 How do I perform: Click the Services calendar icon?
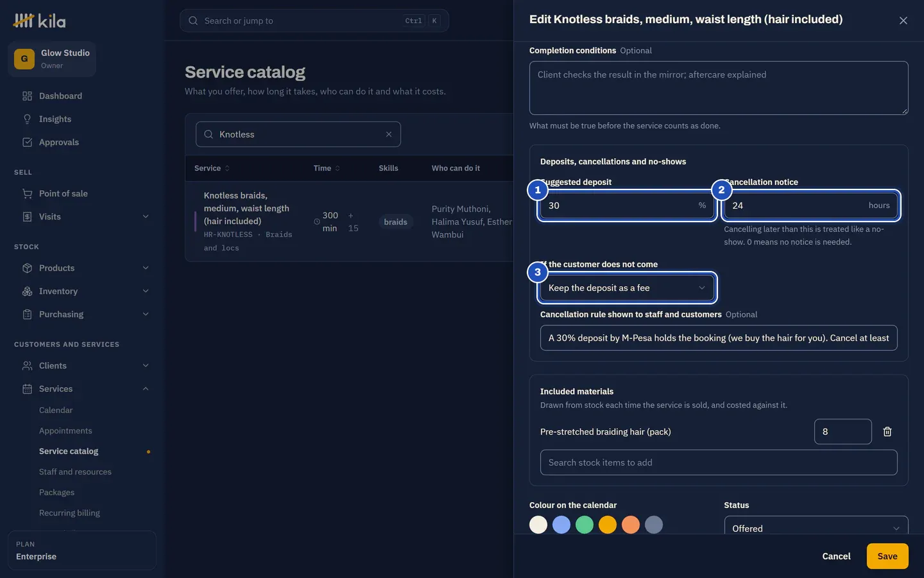27,389
